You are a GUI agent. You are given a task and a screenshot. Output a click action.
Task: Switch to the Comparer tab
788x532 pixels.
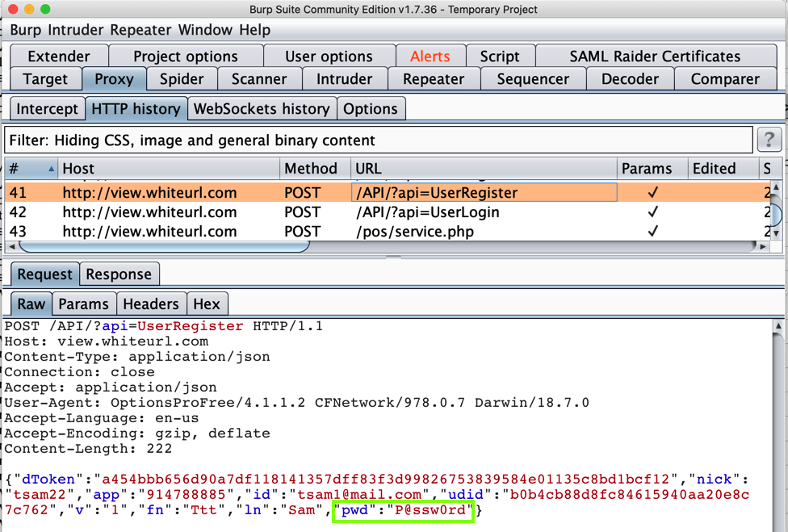725,79
